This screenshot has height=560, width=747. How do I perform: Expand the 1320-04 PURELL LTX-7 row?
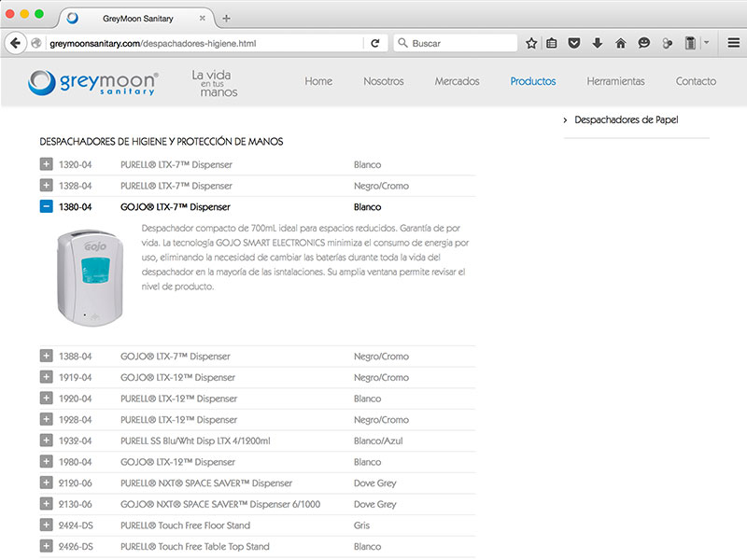[47, 164]
